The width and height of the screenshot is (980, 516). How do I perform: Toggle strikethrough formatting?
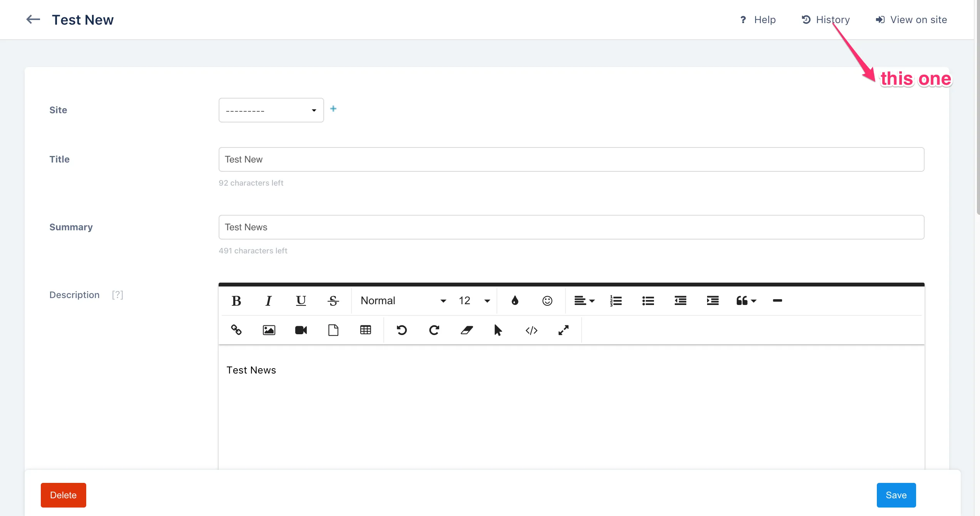[333, 301]
